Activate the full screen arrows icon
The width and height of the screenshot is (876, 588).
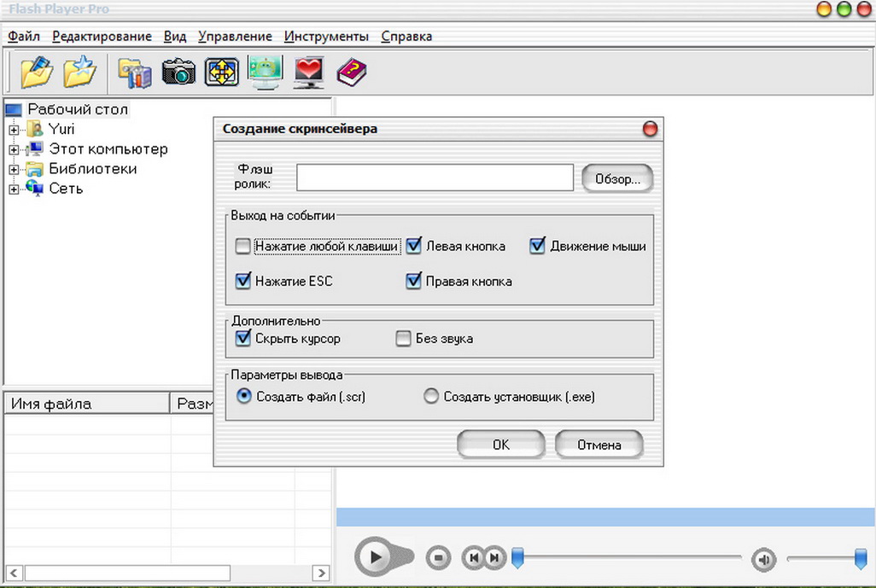point(222,72)
